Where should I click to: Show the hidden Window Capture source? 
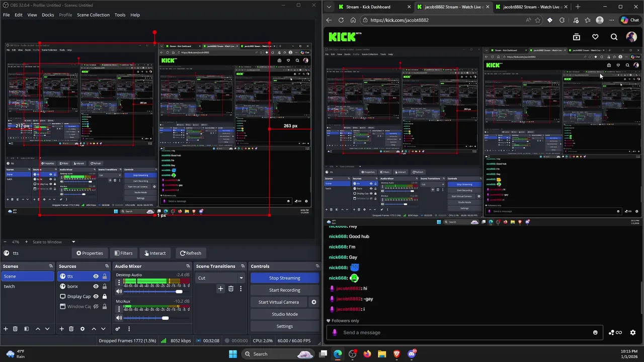(96, 306)
